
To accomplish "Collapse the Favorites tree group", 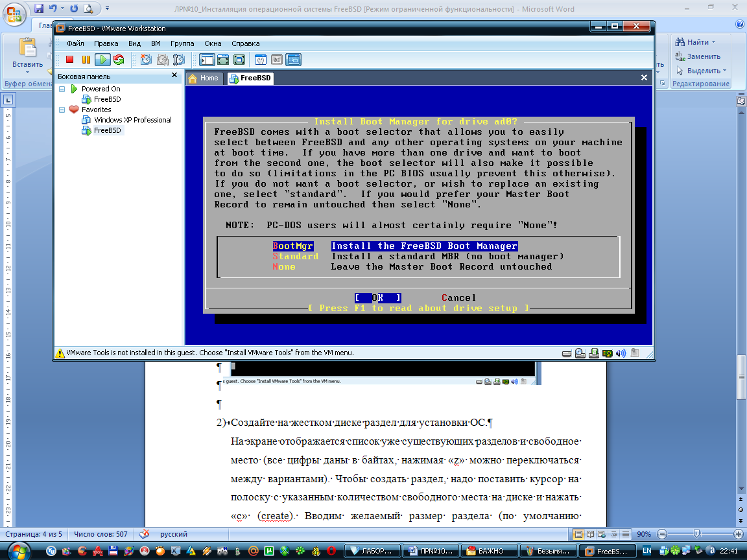I will click(x=62, y=110).
